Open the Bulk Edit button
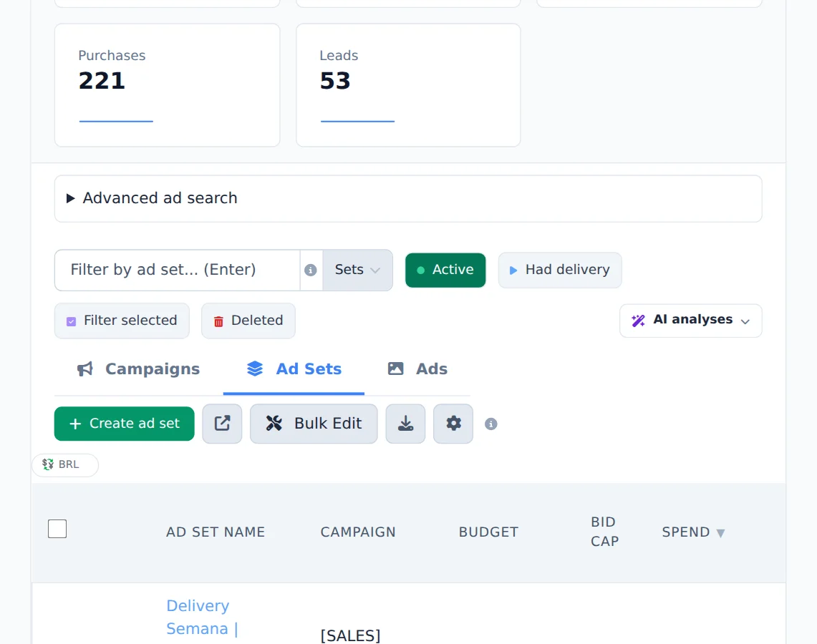Image resolution: width=817 pixels, height=644 pixels. point(314,424)
